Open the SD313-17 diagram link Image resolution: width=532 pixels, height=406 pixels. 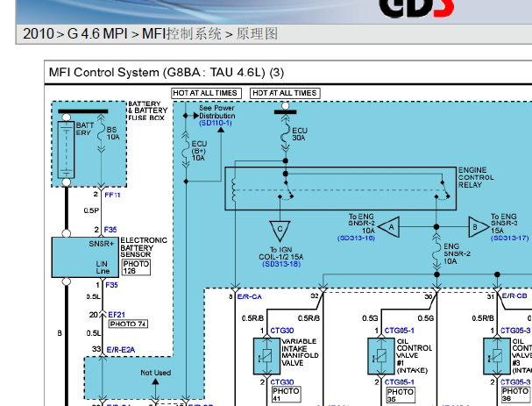coord(509,238)
